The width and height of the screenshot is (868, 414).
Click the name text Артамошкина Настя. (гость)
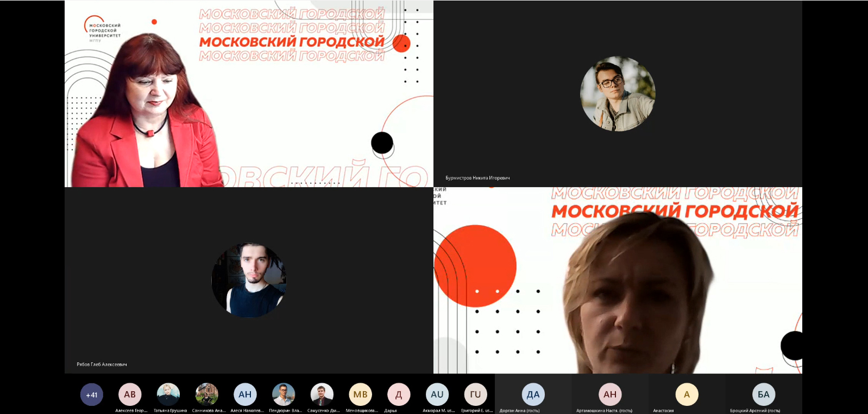point(604,411)
